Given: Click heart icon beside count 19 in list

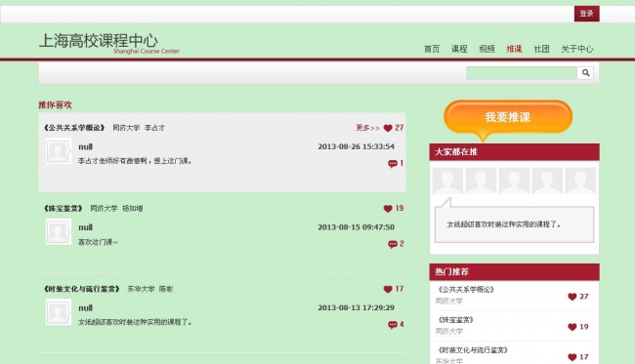Looking at the screenshot, I should click(388, 209).
